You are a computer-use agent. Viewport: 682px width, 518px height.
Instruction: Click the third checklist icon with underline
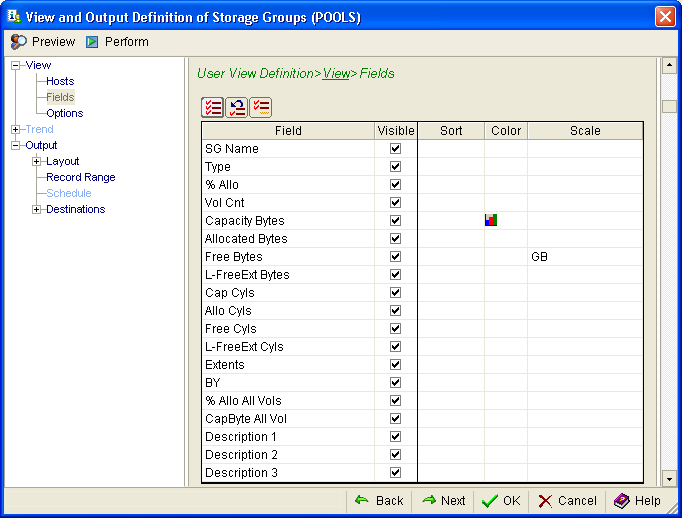(260, 108)
